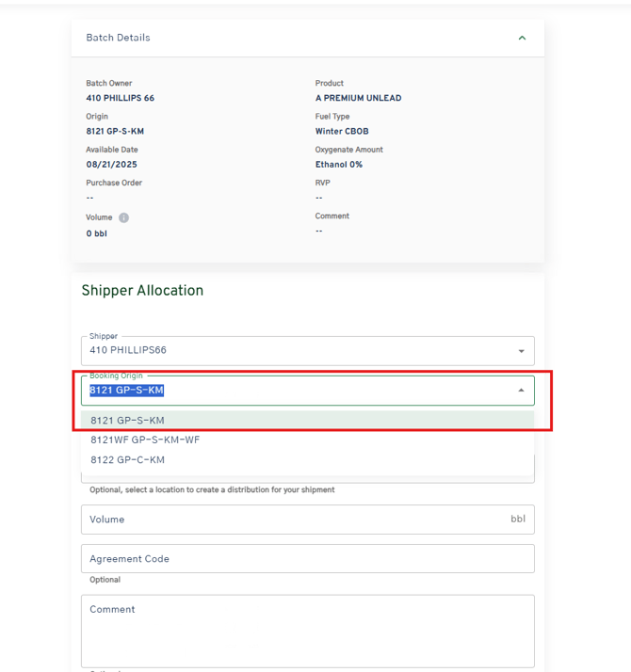Close the Booking Origin dropdown arrow

click(521, 391)
